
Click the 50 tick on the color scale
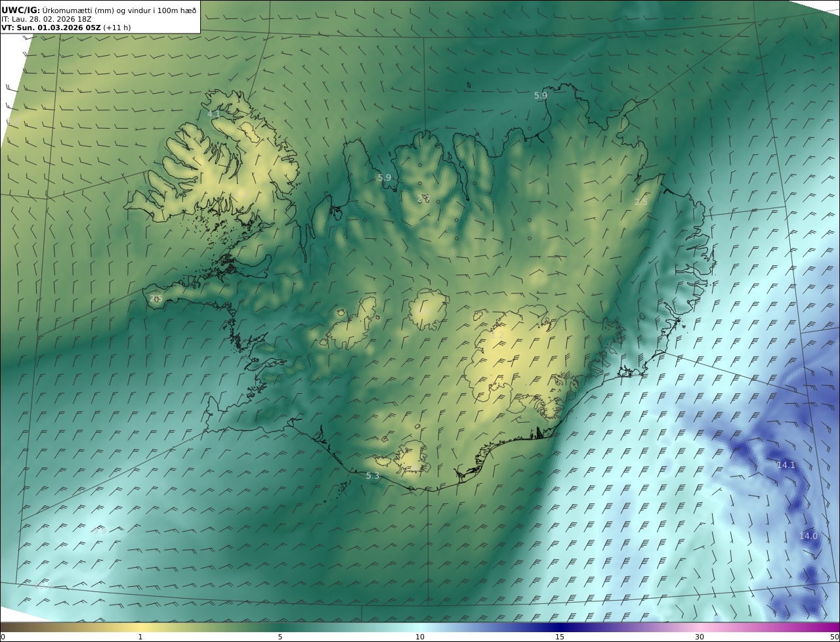click(835, 637)
